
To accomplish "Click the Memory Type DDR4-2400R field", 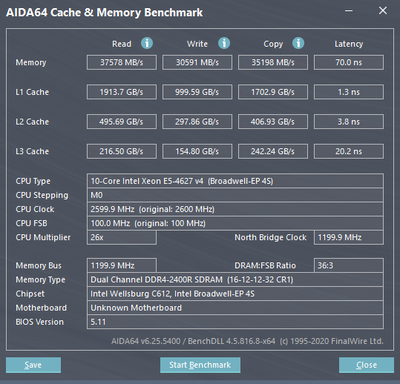I will (235, 280).
